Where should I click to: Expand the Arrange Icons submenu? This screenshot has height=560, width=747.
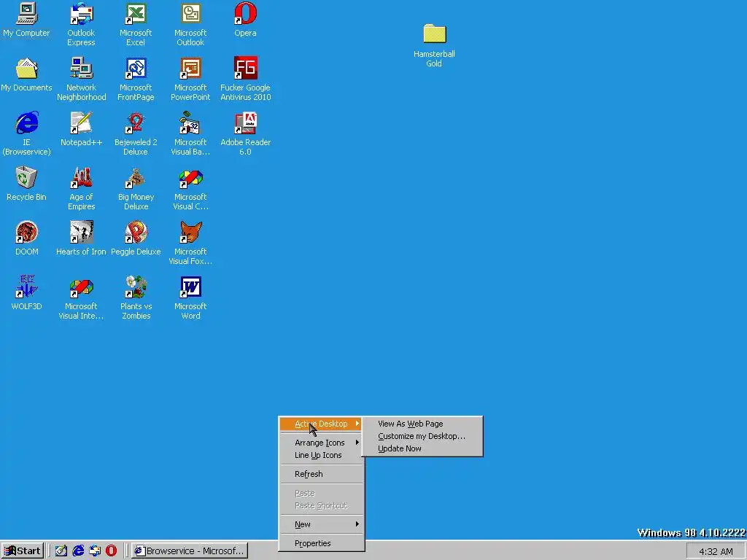pos(321,443)
